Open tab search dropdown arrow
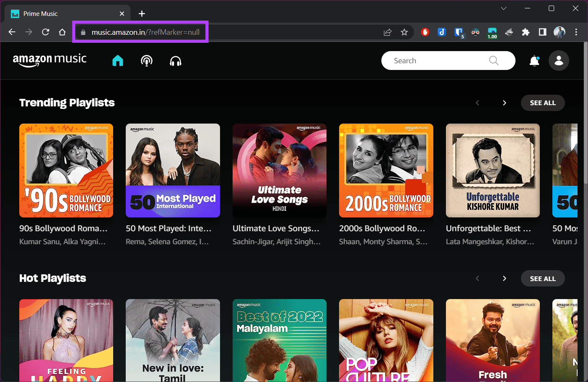588x382 pixels. (504, 8)
